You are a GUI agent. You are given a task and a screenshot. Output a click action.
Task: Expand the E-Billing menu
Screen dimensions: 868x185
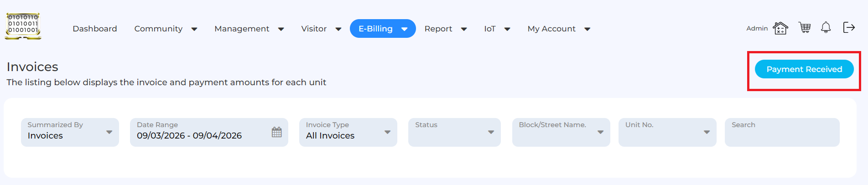383,29
